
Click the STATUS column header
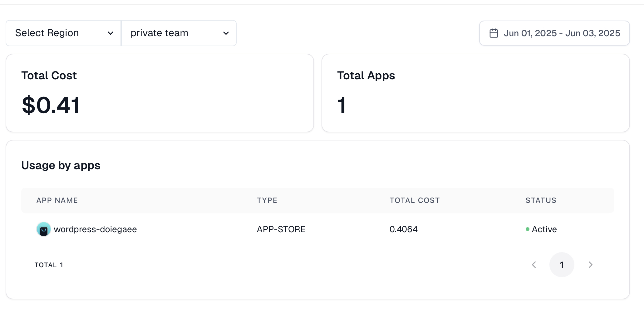pos(541,200)
